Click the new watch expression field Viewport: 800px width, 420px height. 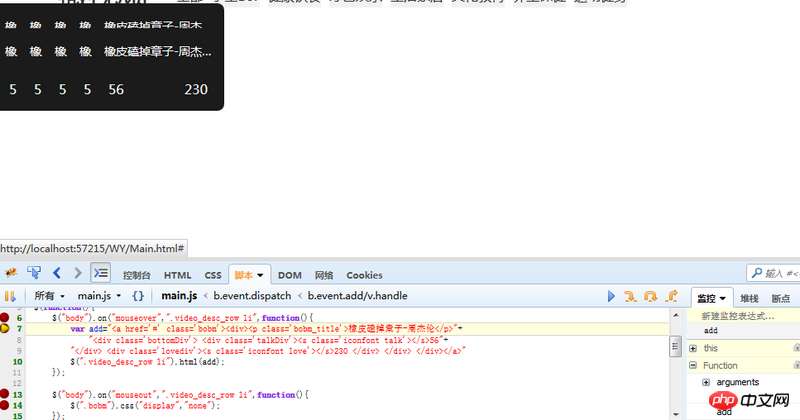click(738, 315)
